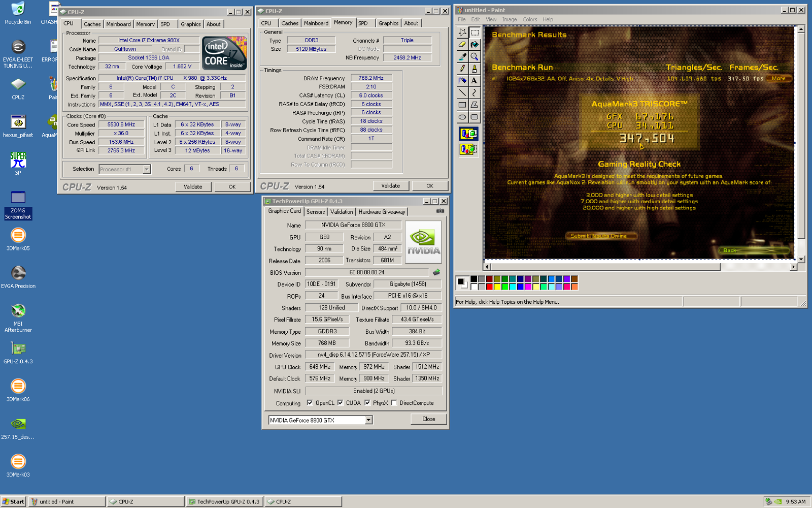Choose the transparent selection option in Paint
The width and height of the screenshot is (812, 508).
468,149
